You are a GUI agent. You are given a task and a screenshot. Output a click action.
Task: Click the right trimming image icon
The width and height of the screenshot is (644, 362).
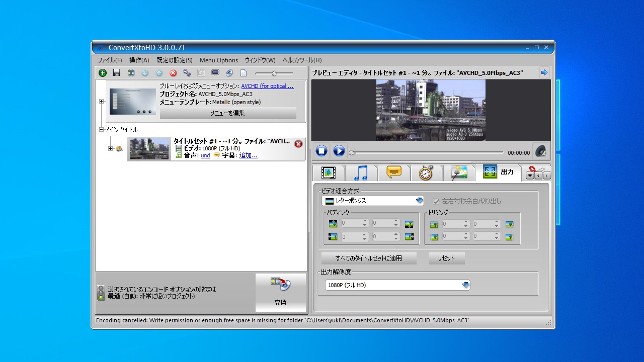click(x=510, y=236)
